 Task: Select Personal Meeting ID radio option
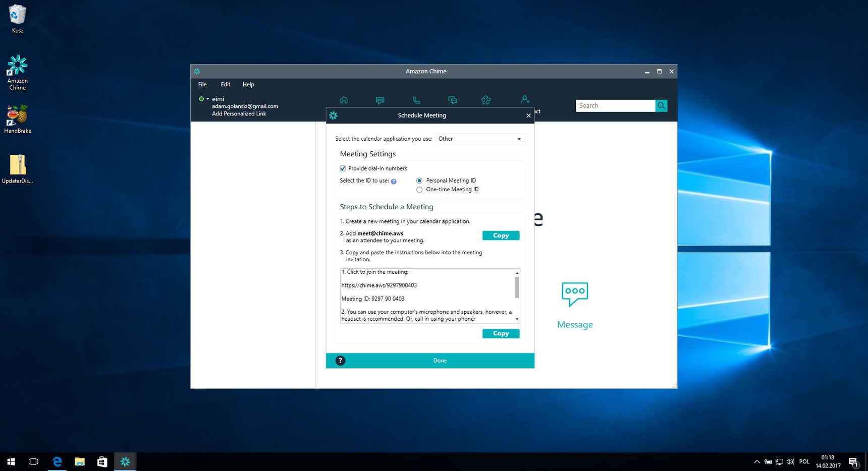tap(419, 181)
